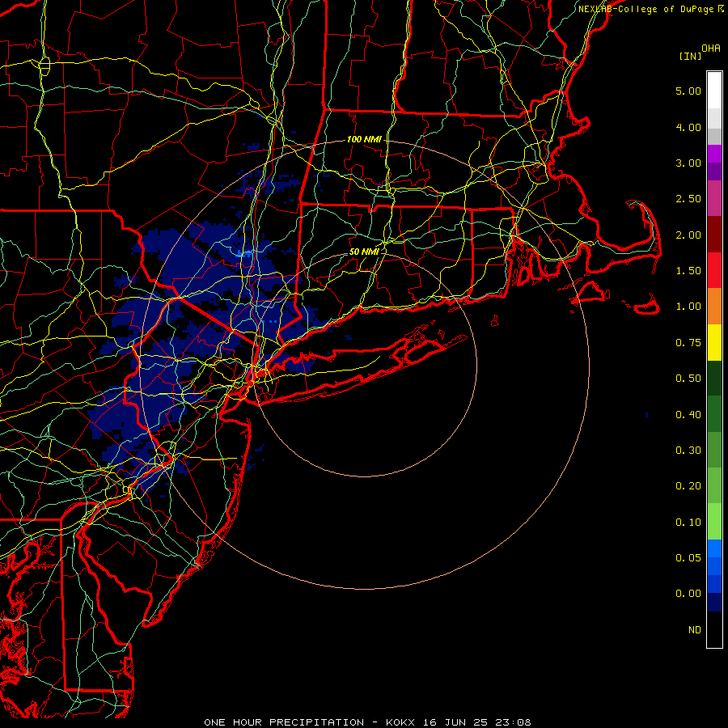
Task: Select the 0.30 legend value
Action: (688, 451)
